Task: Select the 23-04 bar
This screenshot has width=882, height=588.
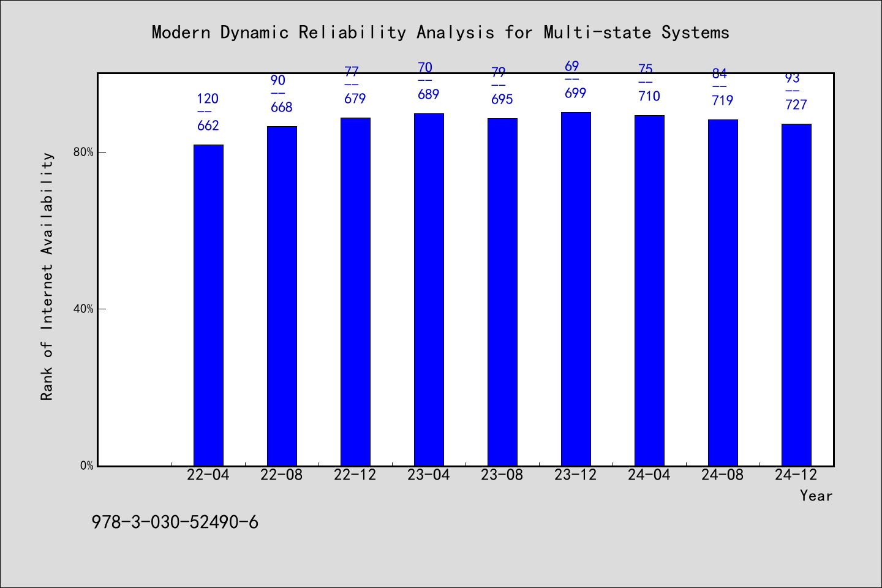Action: [429, 290]
